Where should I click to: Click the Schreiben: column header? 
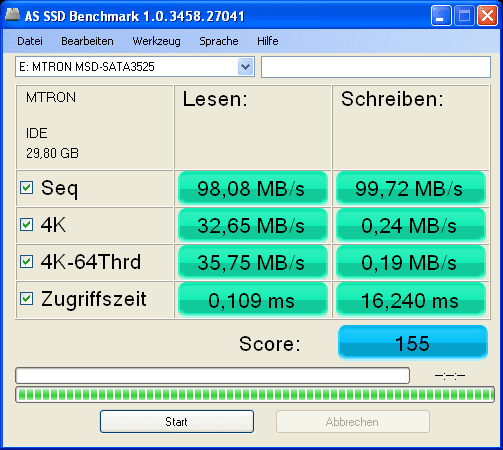pyautogui.click(x=392, y=99)
